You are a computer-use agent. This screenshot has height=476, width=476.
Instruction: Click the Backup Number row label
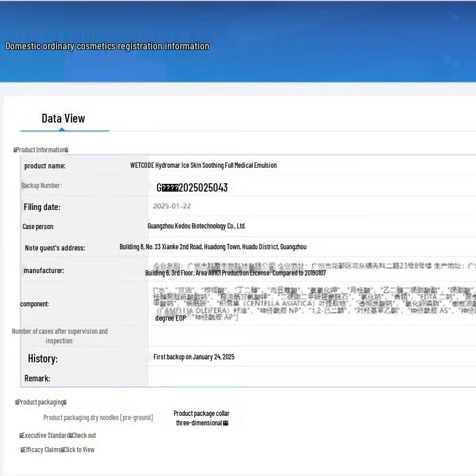click(x=42, y=186)
